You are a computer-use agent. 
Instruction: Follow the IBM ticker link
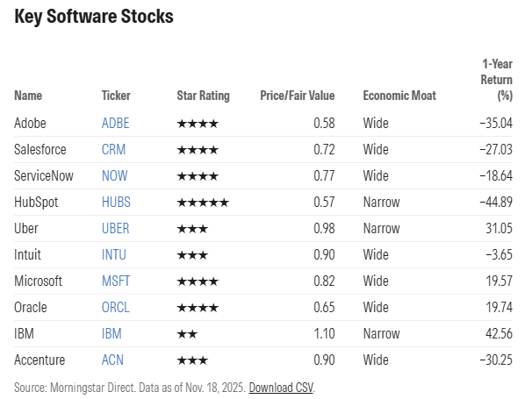click(x=111, y=334)
